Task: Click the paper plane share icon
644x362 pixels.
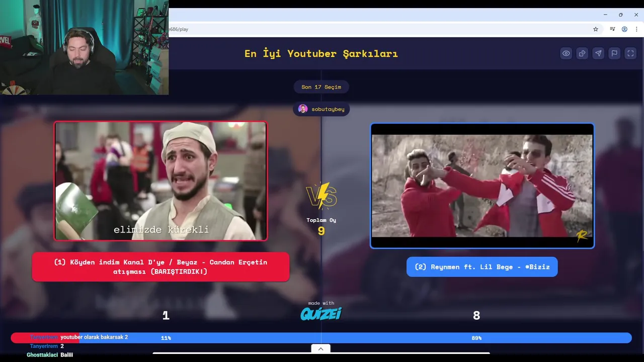Action: coord(598,53)
